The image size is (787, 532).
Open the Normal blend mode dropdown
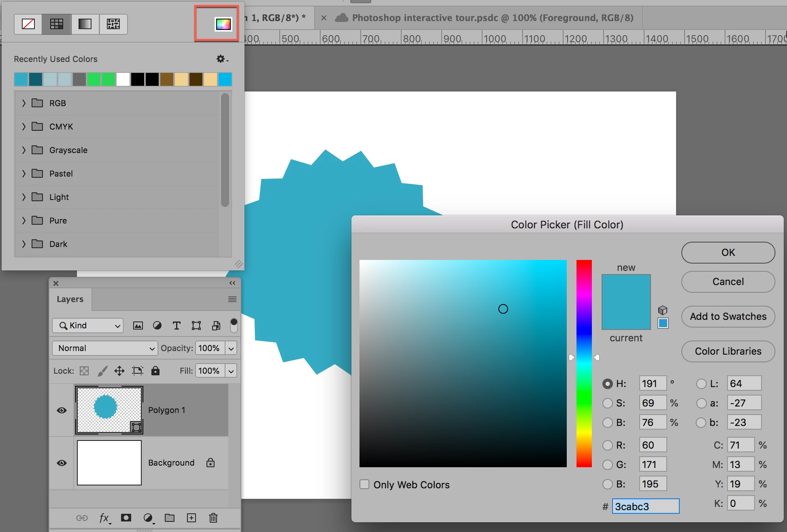tap(105, 348)
